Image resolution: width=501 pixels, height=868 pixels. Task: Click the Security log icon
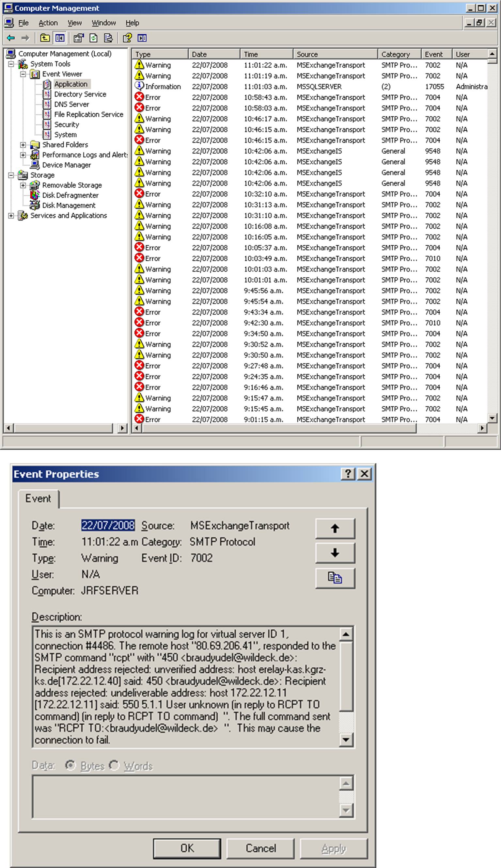[47, 124]
